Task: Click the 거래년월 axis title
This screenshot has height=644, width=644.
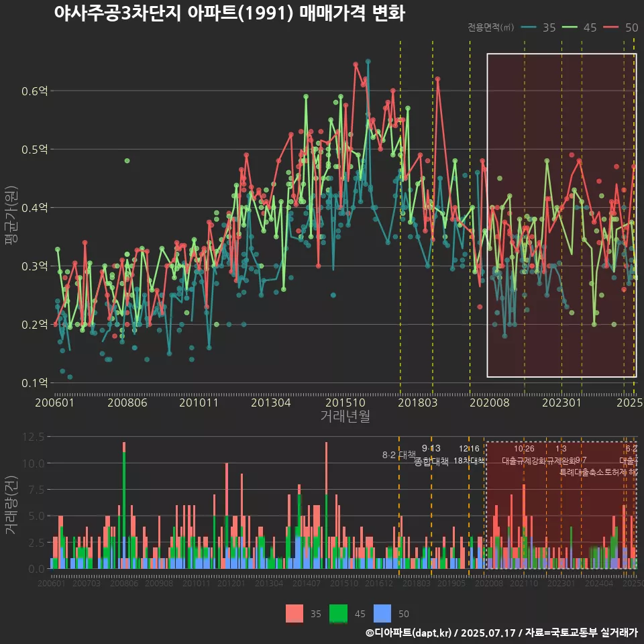Action: point(345,416)
